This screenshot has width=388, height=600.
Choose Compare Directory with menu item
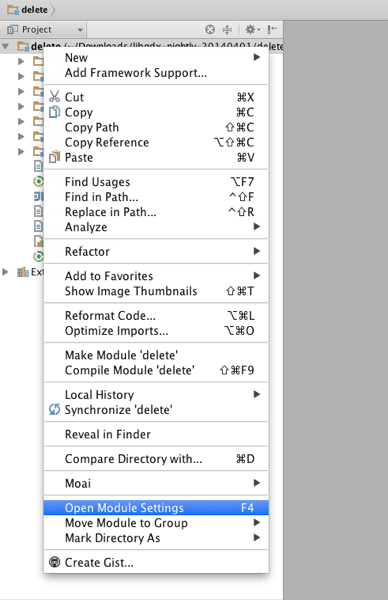tap(156, 459)
